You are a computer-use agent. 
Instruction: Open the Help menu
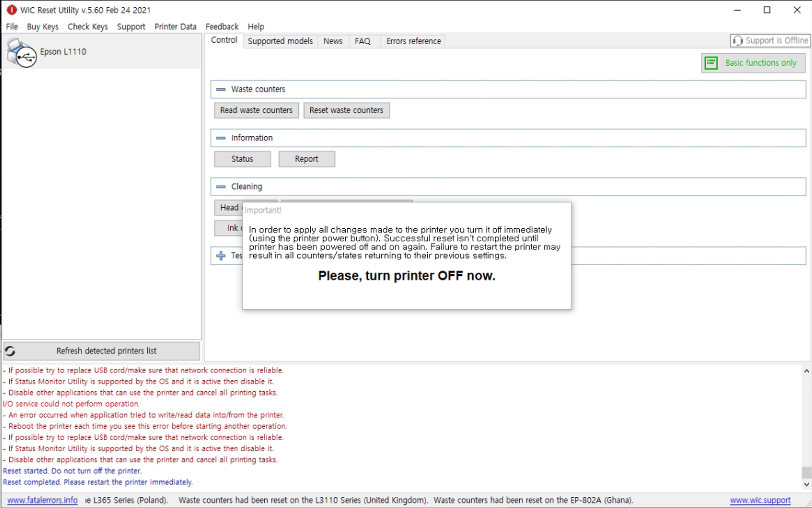255,26
